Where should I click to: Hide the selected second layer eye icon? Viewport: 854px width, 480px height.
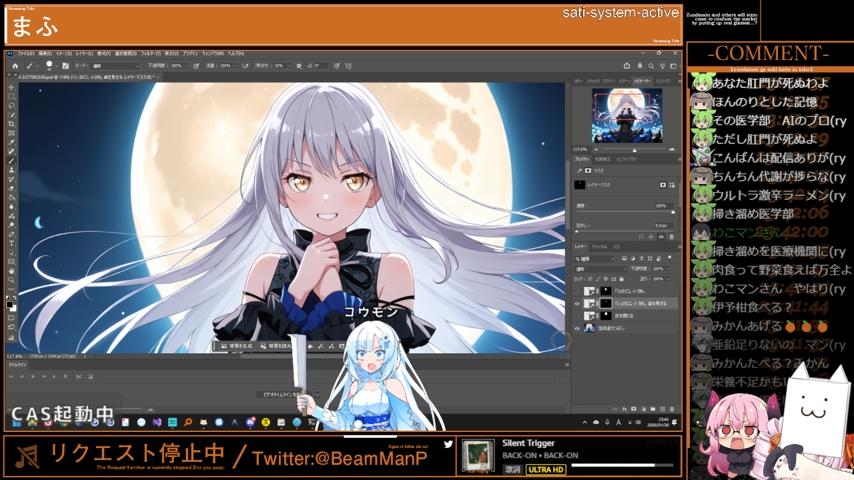pyautogui.click(x=577, y=303)
